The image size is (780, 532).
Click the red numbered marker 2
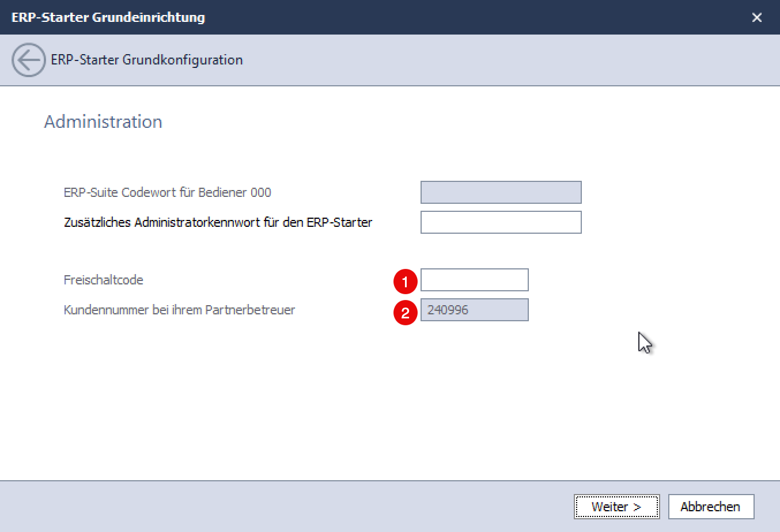(405, 313)
